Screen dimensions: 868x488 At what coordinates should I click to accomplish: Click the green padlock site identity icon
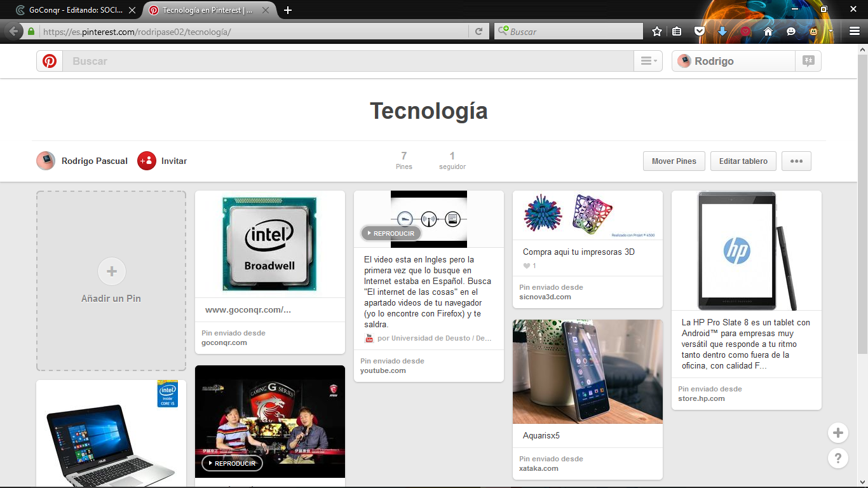pos(31,31)
